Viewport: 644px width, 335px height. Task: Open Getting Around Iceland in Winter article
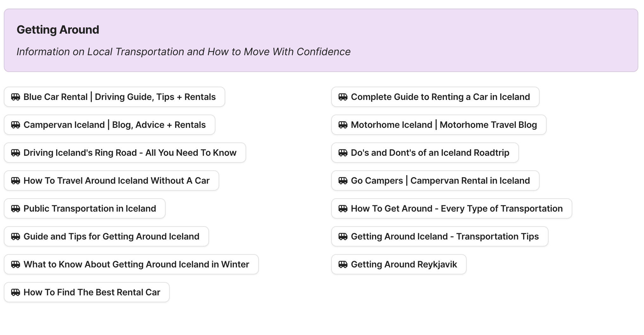click(x=136, y=264)
